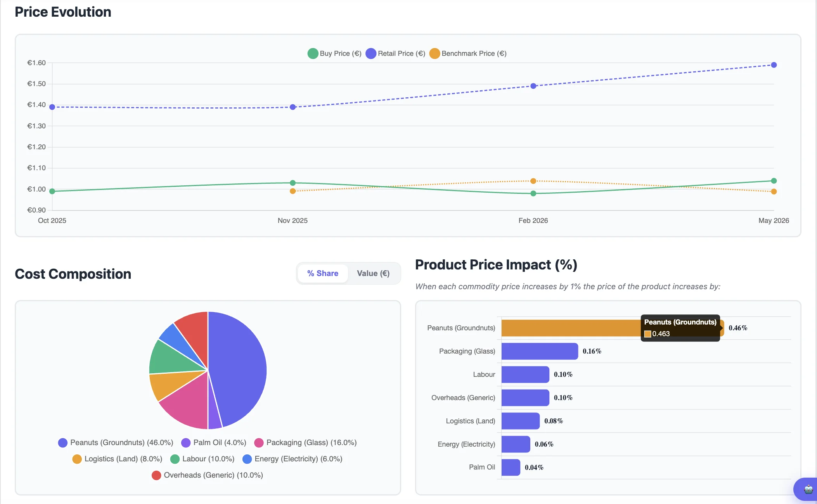Click Buy Price point at Nov 2025
The width and height of the screenshot is (817, 504).
tap(293, 183)
